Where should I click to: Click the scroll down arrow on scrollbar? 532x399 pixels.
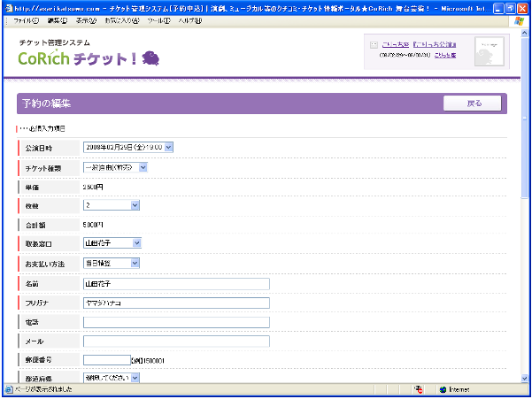[526, 376]
